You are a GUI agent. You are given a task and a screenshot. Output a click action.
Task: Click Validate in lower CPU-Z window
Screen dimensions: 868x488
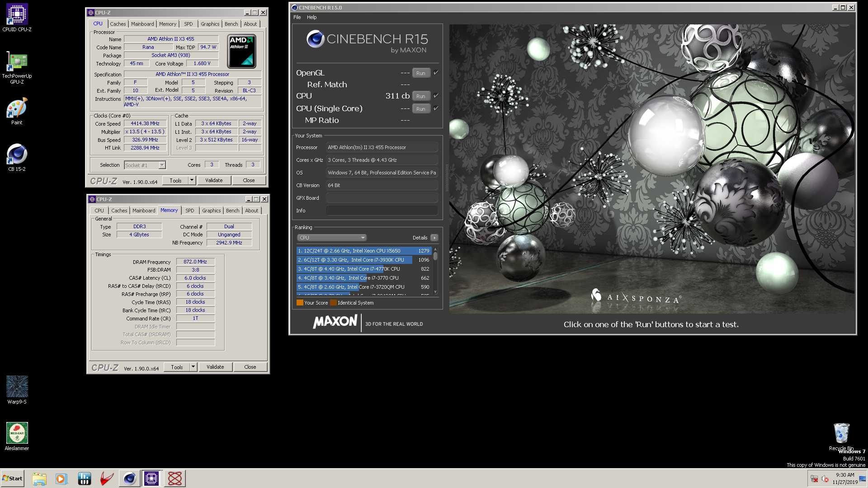pyautogui.click(x=215, y=367)
